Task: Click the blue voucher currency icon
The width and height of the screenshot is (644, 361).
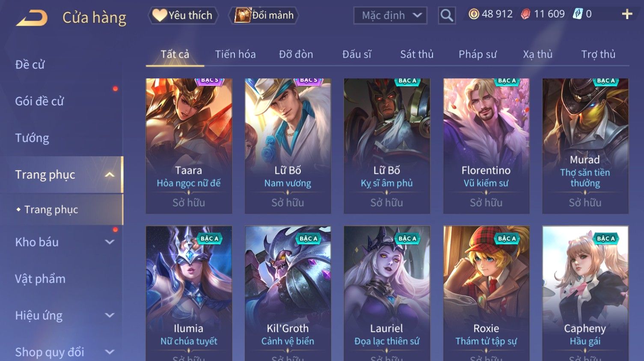Action: click(x=578, y=14)
